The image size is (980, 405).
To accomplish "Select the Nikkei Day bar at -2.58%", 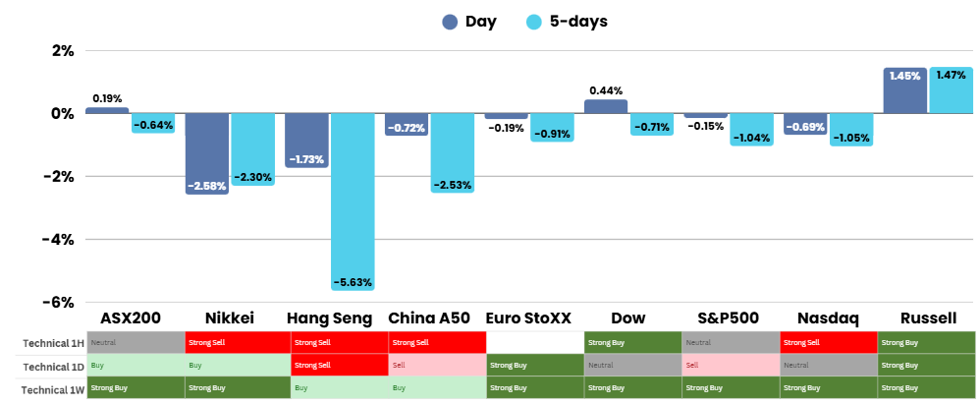I will (207, 152).
